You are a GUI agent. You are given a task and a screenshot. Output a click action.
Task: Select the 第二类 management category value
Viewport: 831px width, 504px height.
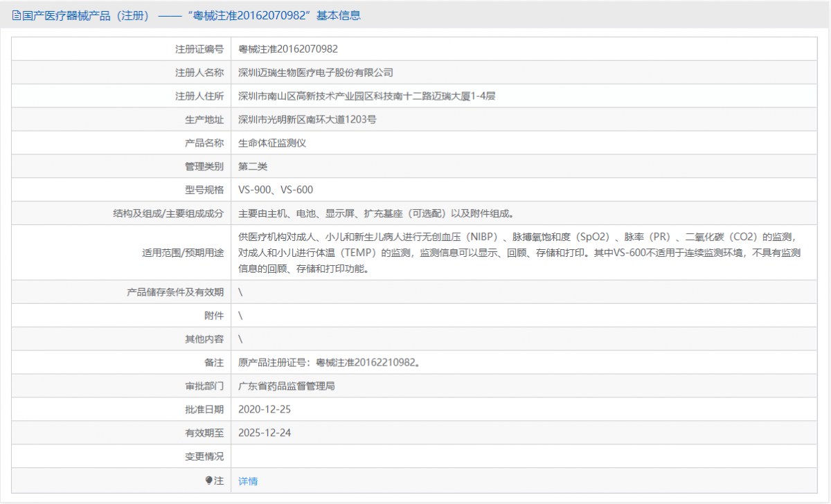tap(253, 166)
